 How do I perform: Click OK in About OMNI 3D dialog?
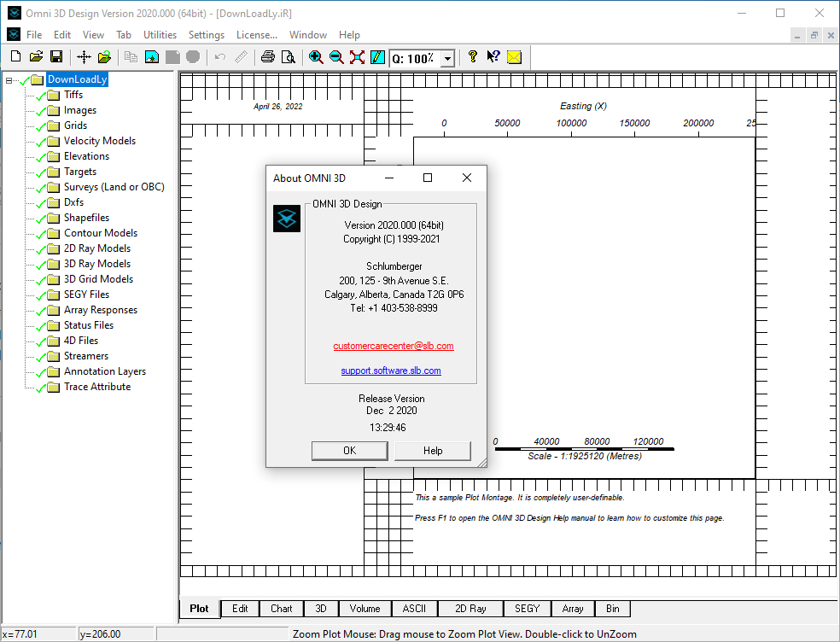[x=349, y=451]
